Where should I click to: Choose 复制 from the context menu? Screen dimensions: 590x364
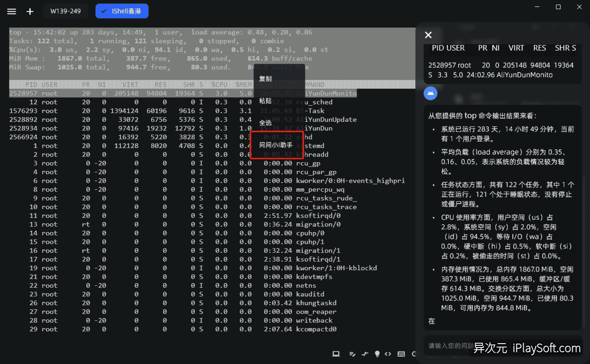pos(265,79)
